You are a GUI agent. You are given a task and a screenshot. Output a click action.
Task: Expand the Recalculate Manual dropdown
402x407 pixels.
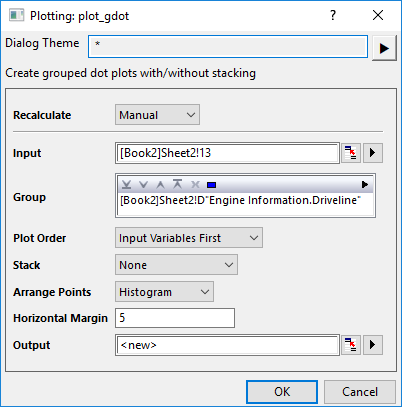[x=157, y=115]
